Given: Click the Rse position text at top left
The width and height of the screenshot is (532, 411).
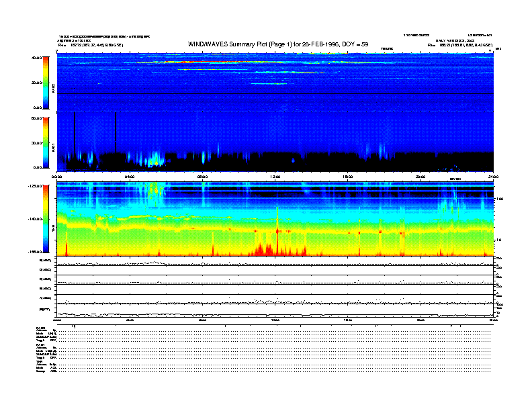Looking at the screenshot, I should point(91,45).
